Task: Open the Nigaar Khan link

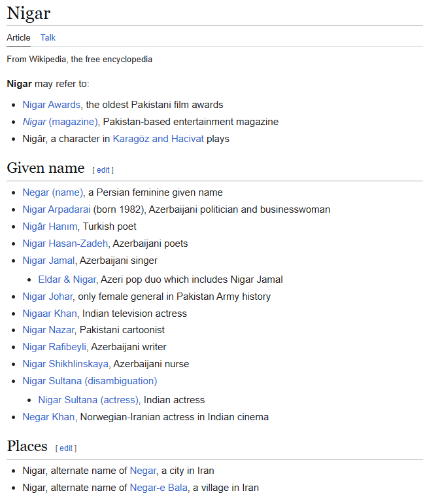Action: pyautogui.click(x=50, y=314)
